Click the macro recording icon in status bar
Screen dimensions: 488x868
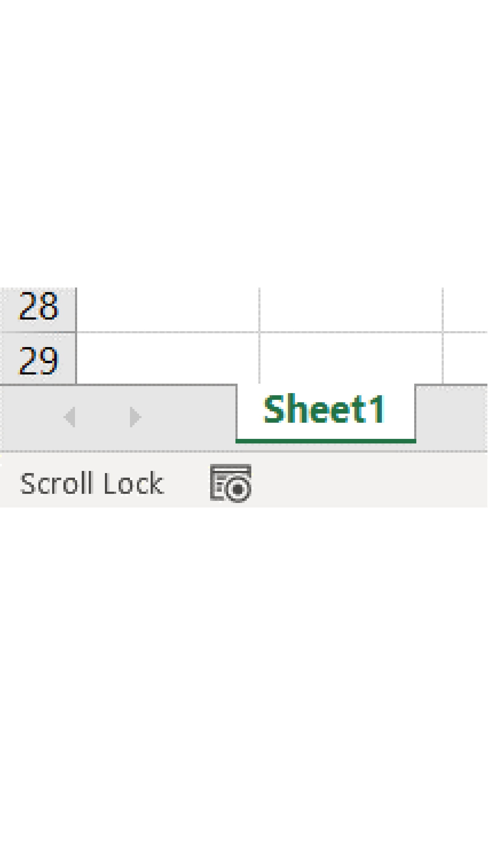pyautogui.click(x=231, y=483)
